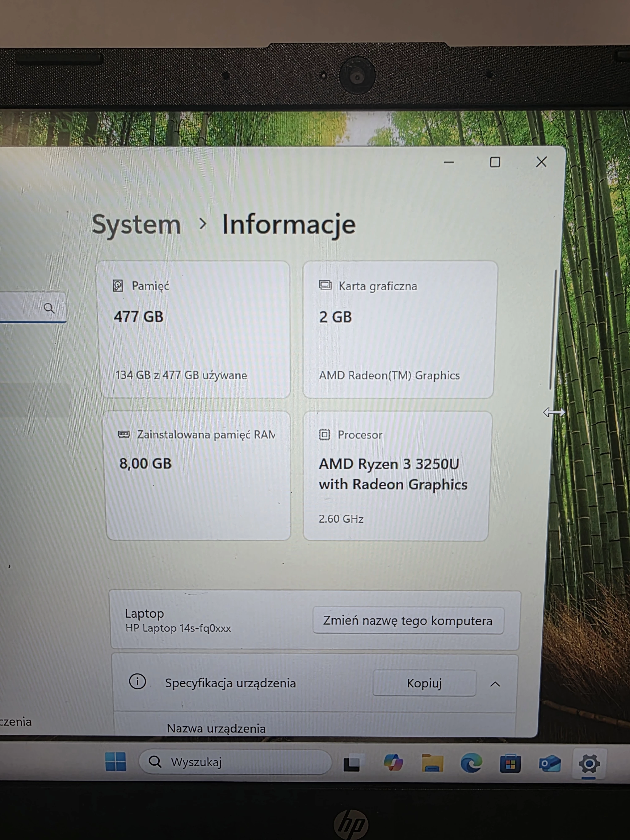Click HP Laptop 14s-fq0xxx text
The image size is (630, 840).
(178, 628)
